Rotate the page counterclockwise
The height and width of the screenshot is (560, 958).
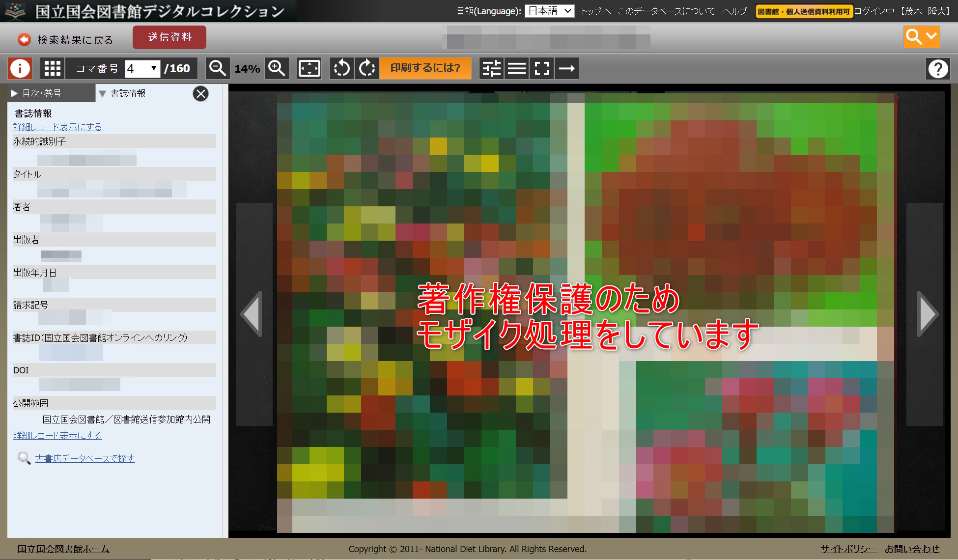[341, 68]
